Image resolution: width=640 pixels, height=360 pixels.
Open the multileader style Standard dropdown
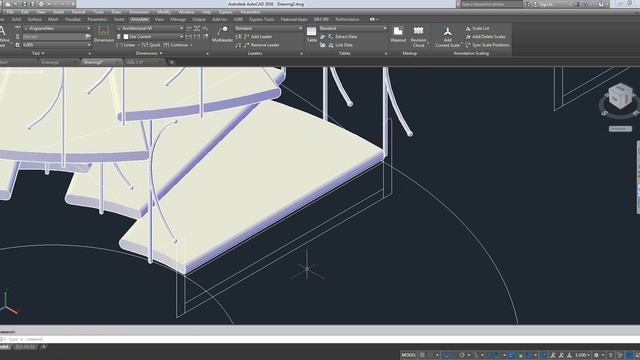[268, 29]
